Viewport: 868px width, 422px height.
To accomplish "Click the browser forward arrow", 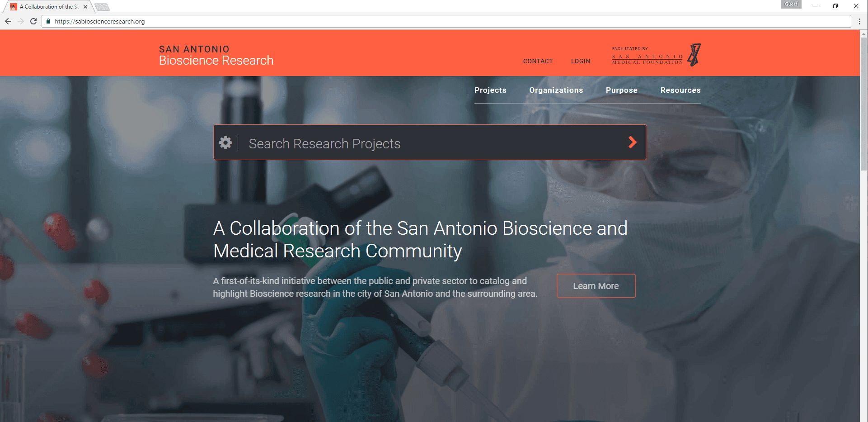I will click(21, 21).
